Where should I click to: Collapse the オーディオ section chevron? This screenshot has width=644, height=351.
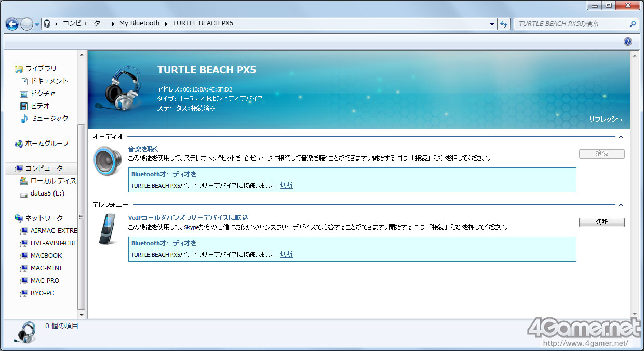[x=621, y=137]
